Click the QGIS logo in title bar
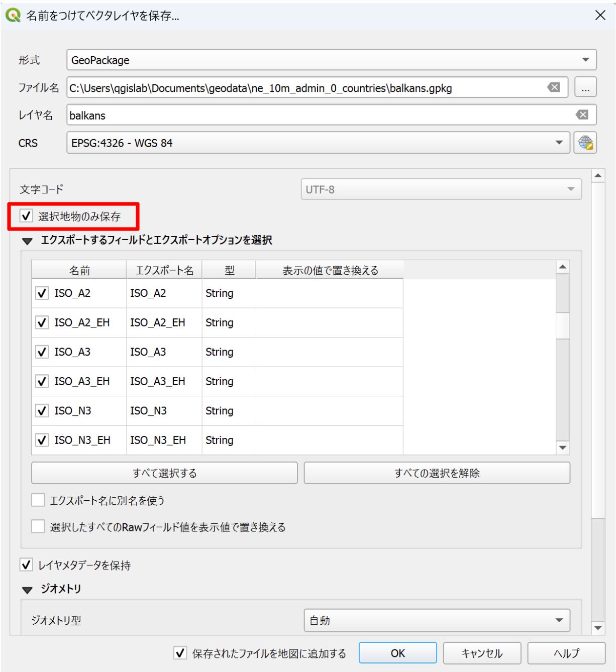The height and width of the screenshot is (672, 616). (13, 15)
